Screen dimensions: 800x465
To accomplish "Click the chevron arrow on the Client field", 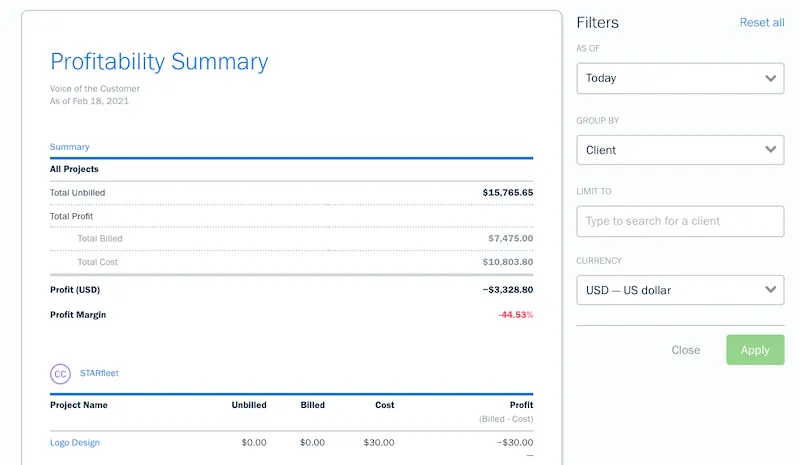I will (770, 150).
